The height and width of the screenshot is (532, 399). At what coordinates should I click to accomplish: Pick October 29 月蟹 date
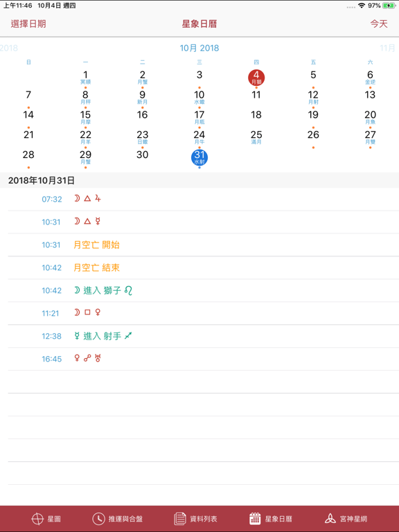85,158
